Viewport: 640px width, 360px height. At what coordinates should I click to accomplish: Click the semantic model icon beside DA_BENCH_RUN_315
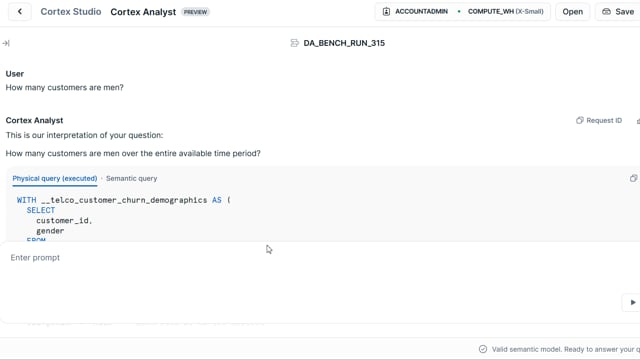pyautogui.click(x=294, y=43)
